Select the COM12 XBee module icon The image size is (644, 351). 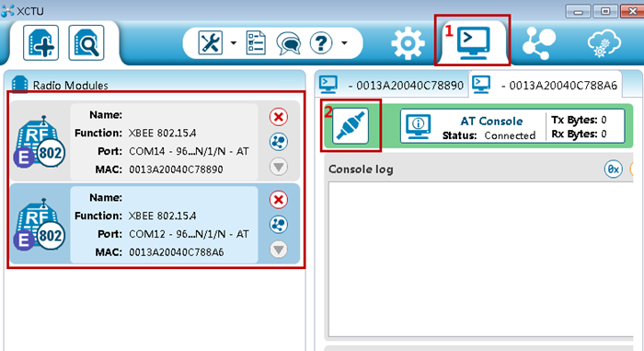[40, 225]
